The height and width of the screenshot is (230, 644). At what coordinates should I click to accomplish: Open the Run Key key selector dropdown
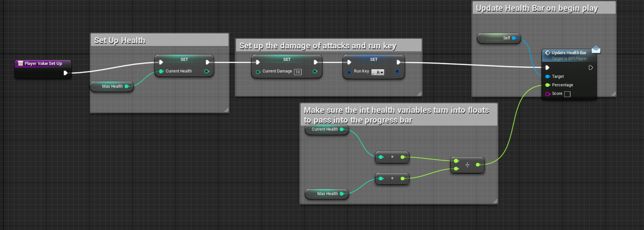[378, 72]
